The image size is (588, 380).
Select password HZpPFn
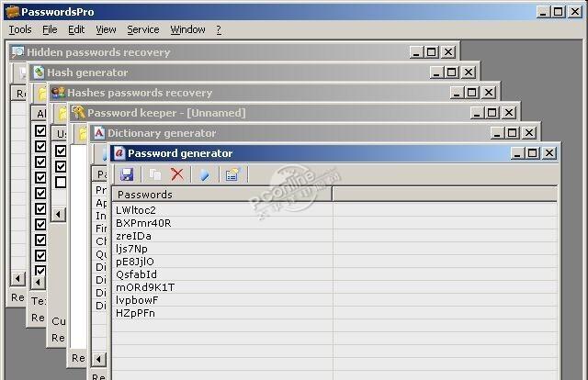[x=135, y=313]
